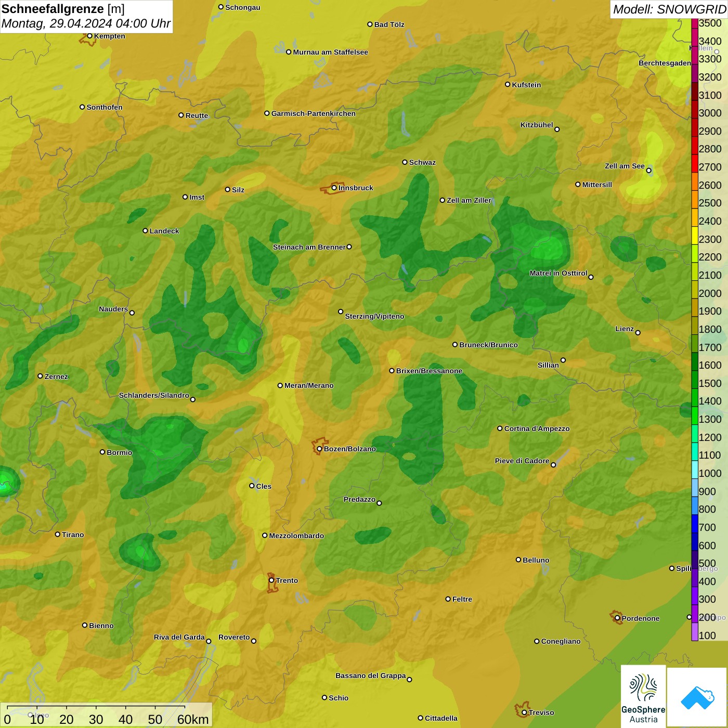Viewport: 728px width, 728px height.
Task: Click the Berchtesgaden label
Action: click(665, 63)
